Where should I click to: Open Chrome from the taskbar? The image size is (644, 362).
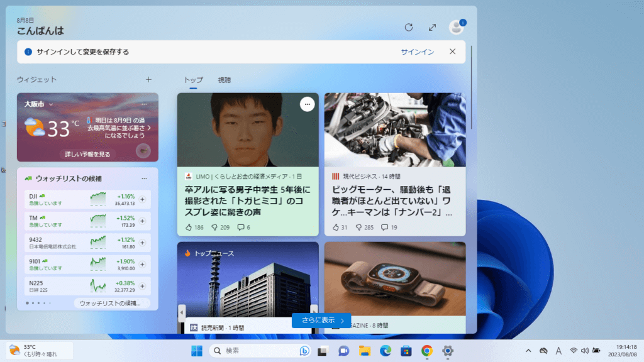tap(427, 351)
